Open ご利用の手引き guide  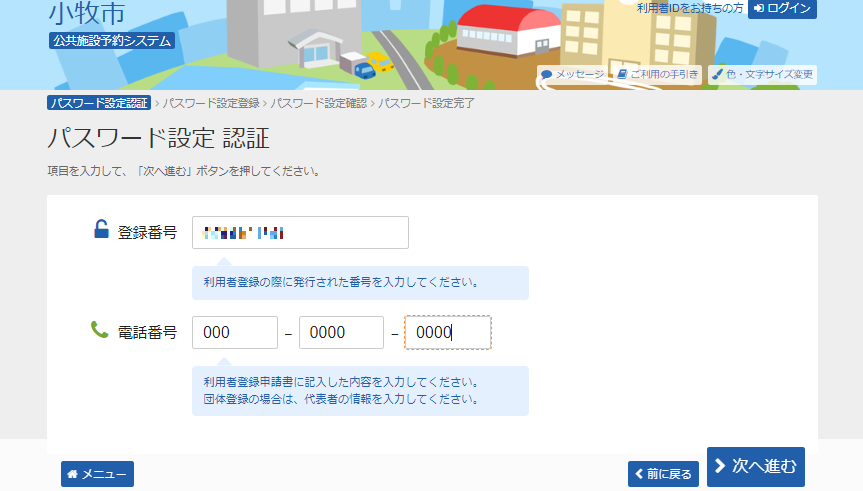[x=657, y=75]
